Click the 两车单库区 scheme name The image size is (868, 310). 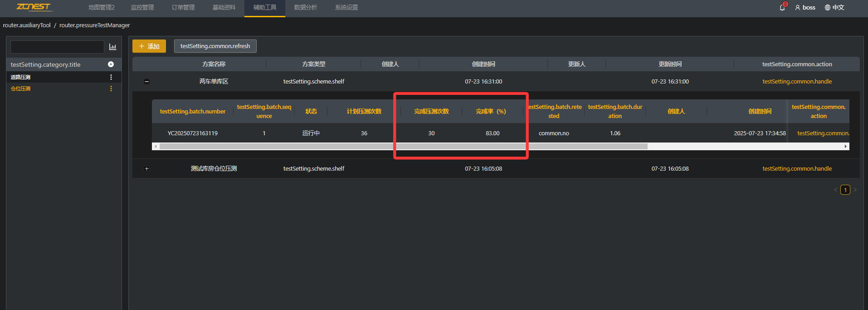pos(214,82)
